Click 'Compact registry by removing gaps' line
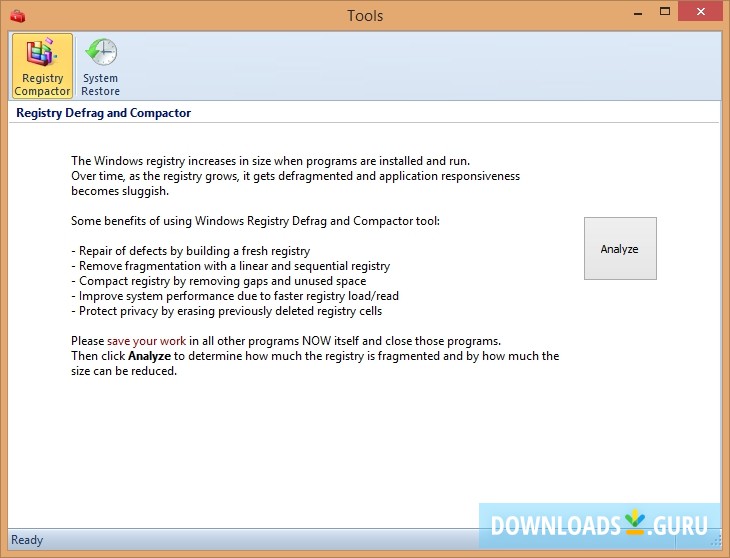Image resolution: width=730 pixels, height=558 pixels. click(x=218, y=281)
